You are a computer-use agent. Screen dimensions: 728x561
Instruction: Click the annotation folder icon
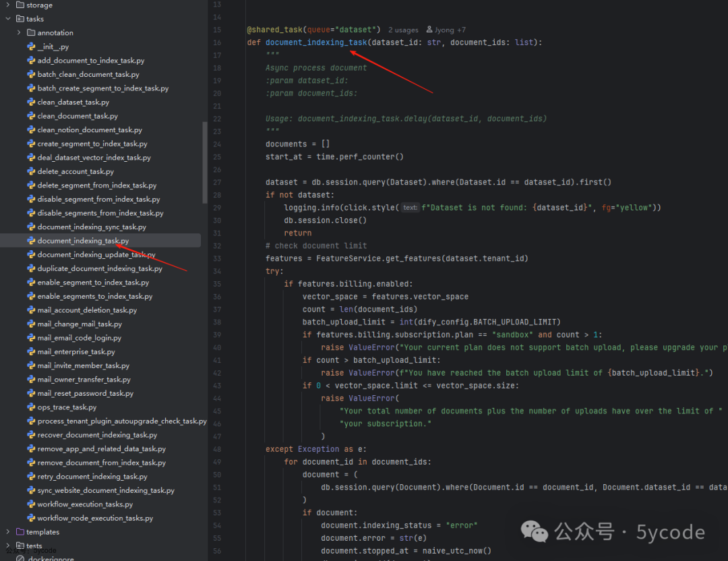pyautogui.click(x=31, y=32)
